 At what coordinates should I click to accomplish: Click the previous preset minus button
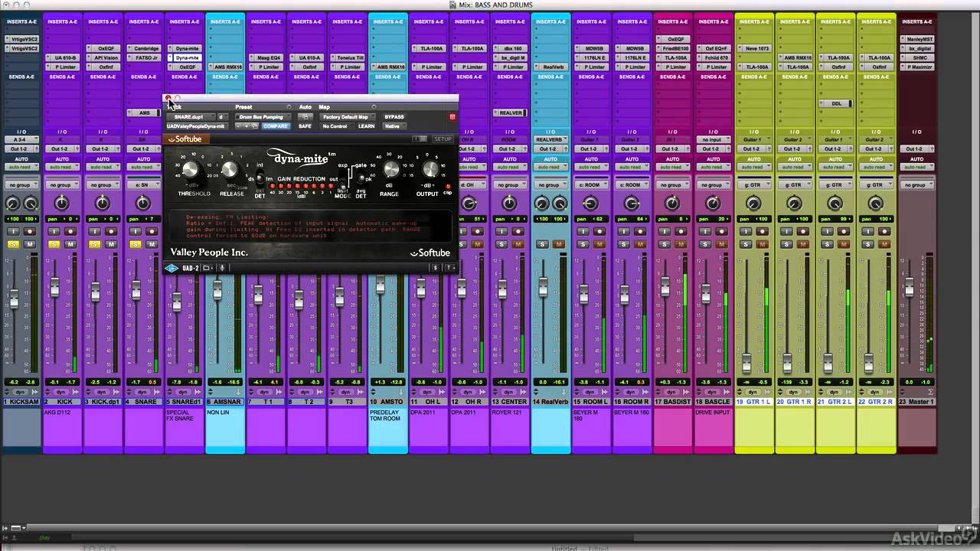[x=239, y=126]
